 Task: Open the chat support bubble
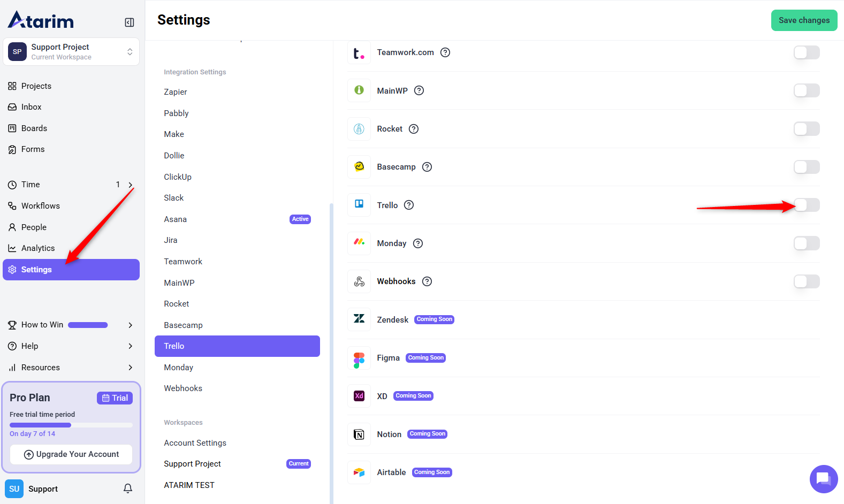tap(823, 479)
